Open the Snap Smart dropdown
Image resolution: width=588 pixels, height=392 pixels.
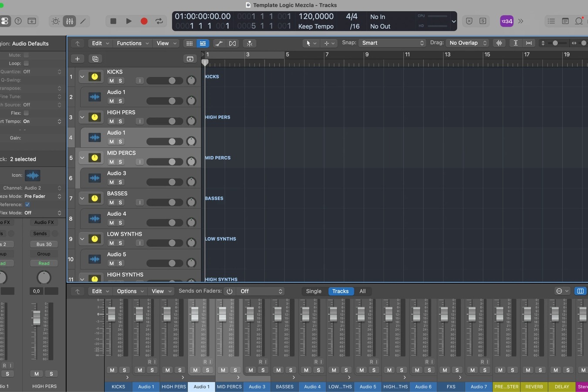[x=392, y=43]
